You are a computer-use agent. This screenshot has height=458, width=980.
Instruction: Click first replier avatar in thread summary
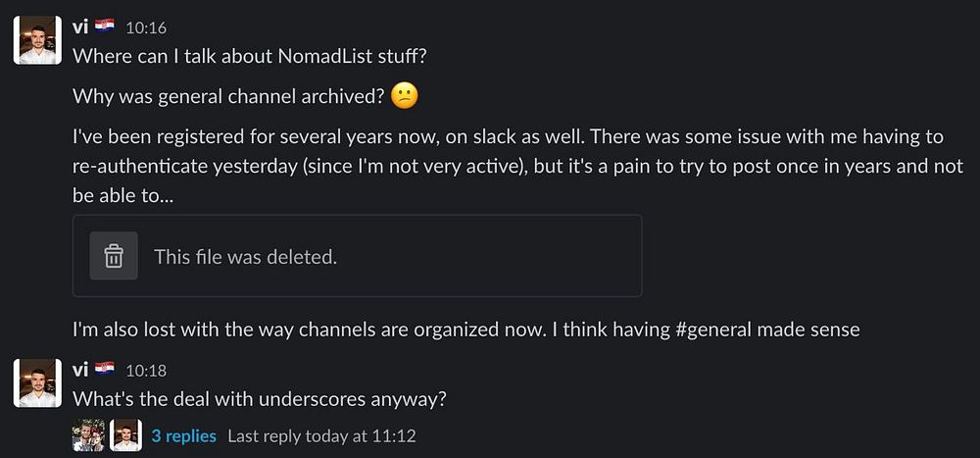point(88,434)
